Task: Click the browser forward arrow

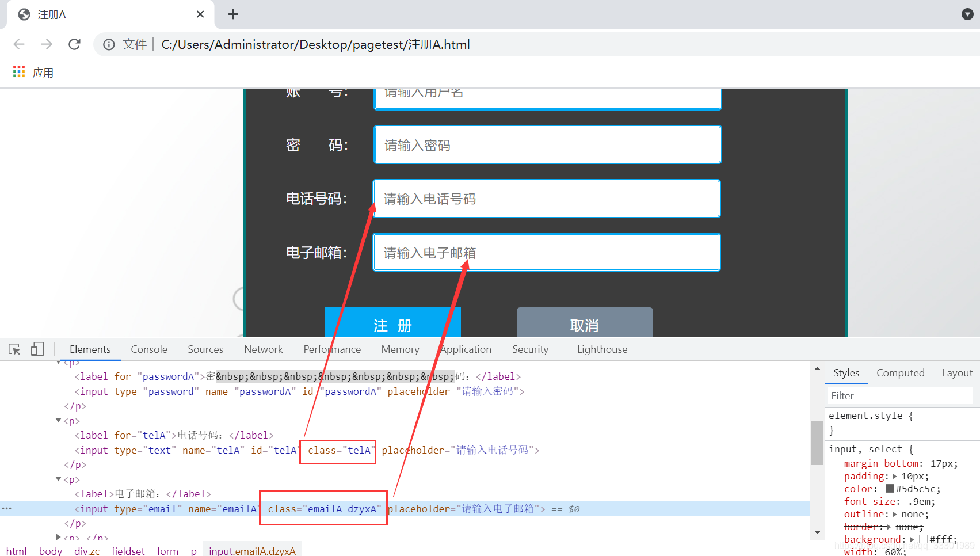Action: (x=47, y=44)
